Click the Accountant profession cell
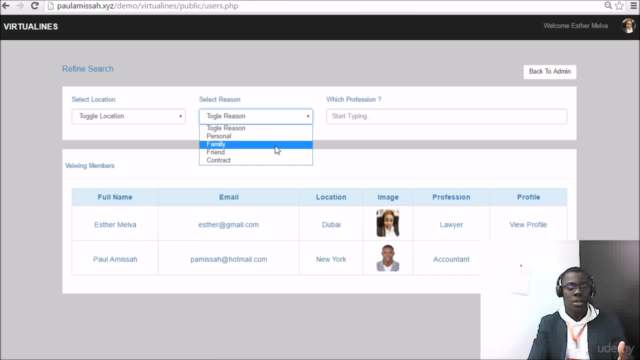Image resolution: width=640 pixels, height=360 pixels. (451, 259)
